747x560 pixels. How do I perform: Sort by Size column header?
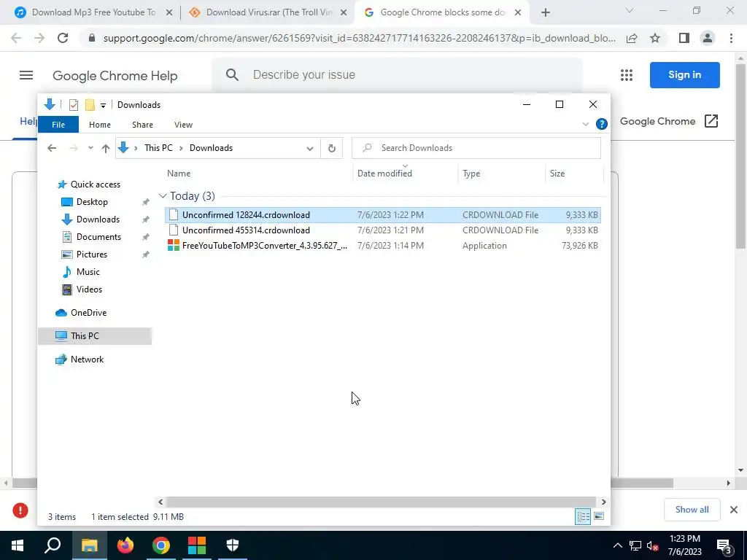click(574, 174)
